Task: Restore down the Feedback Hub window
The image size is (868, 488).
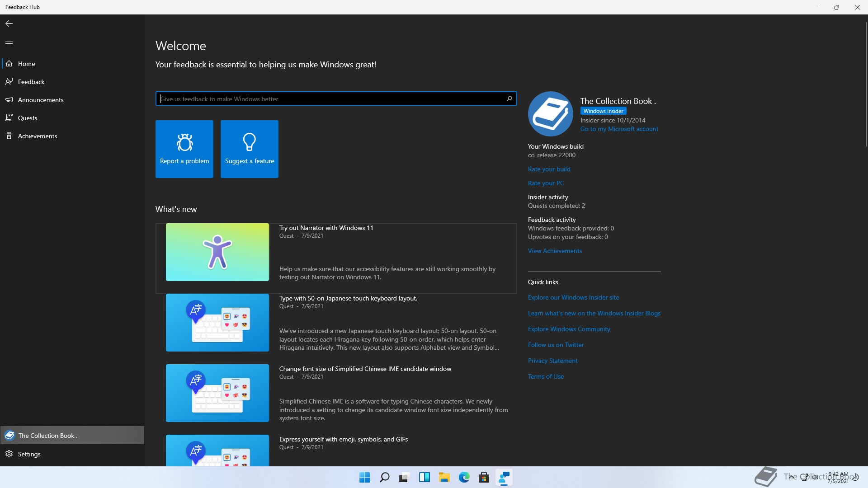Action: coord(836,7)
